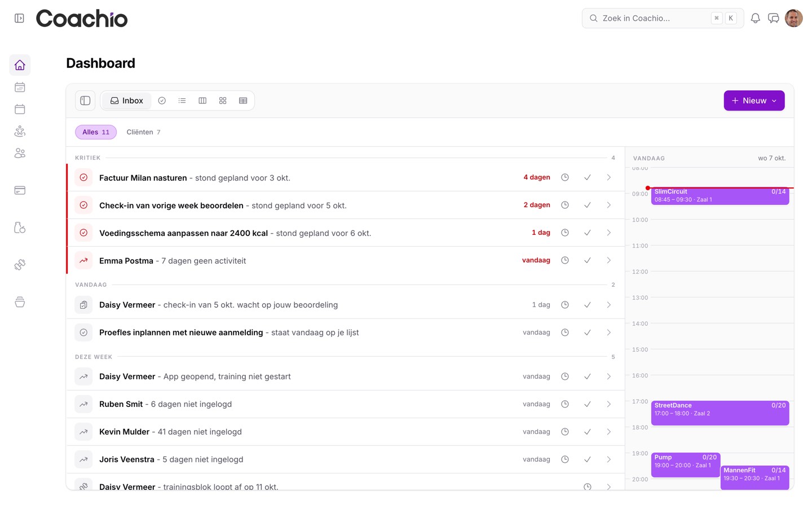This screenshot has height=508, width=812.
Task: Select the Cliënten 7 filter
Action: 143,132
